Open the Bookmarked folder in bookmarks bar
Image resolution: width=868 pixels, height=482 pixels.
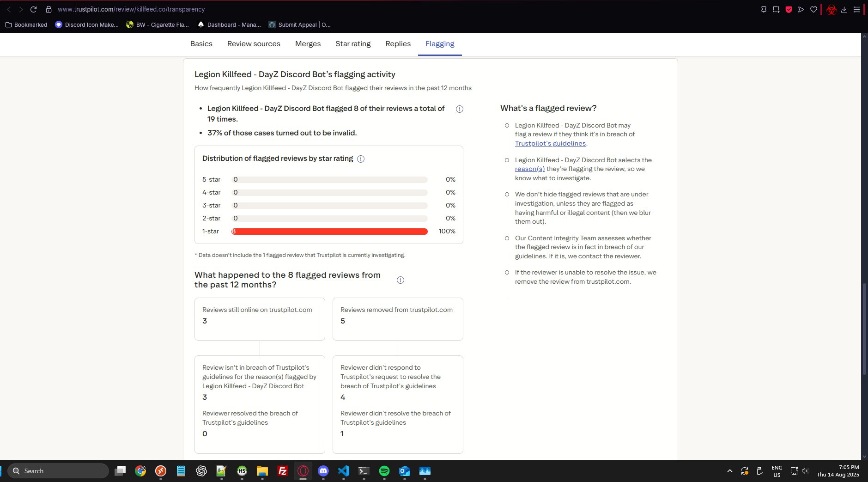(26, 24)
